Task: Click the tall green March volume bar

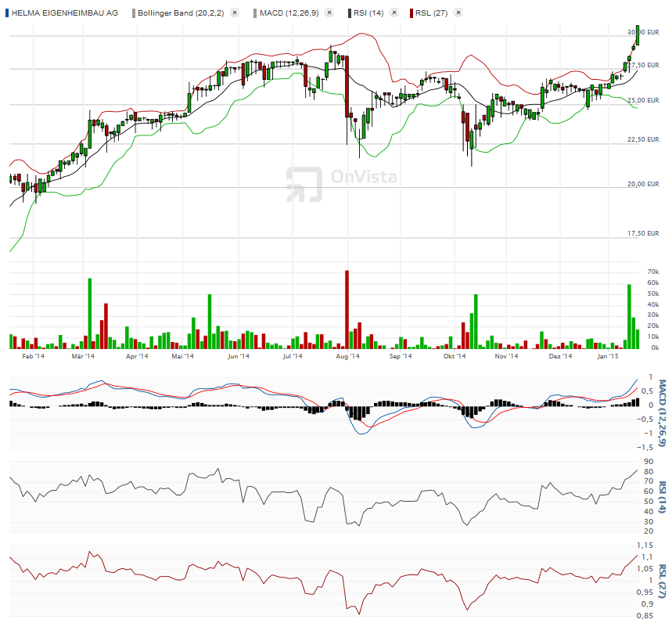Action: click(90, 313)
